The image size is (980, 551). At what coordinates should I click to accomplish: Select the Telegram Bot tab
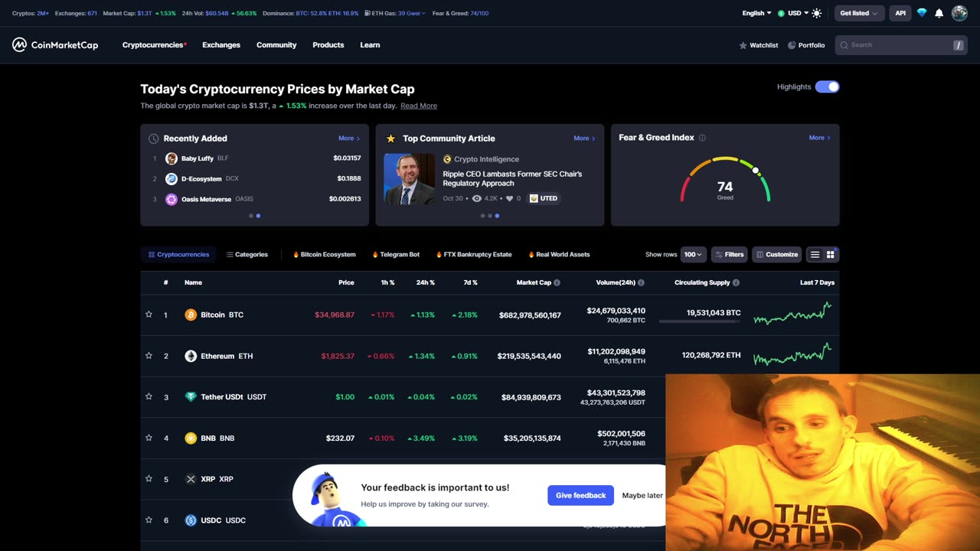pyautogui.click(x=396, y=255)
